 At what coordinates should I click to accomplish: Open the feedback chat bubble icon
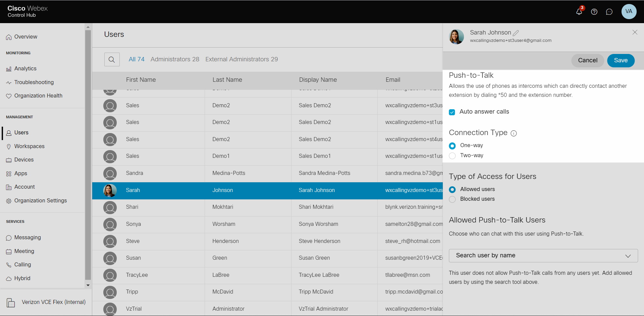[x=609, y=12]
